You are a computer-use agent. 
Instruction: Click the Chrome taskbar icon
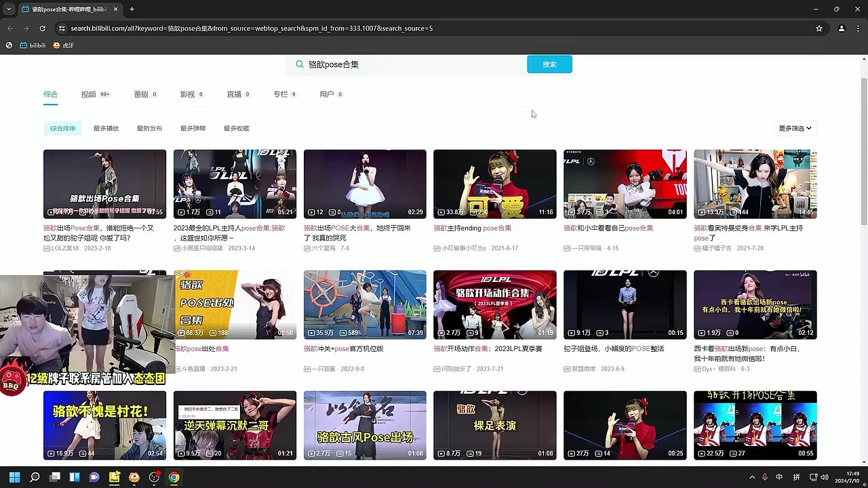click(x=174, y=477)
